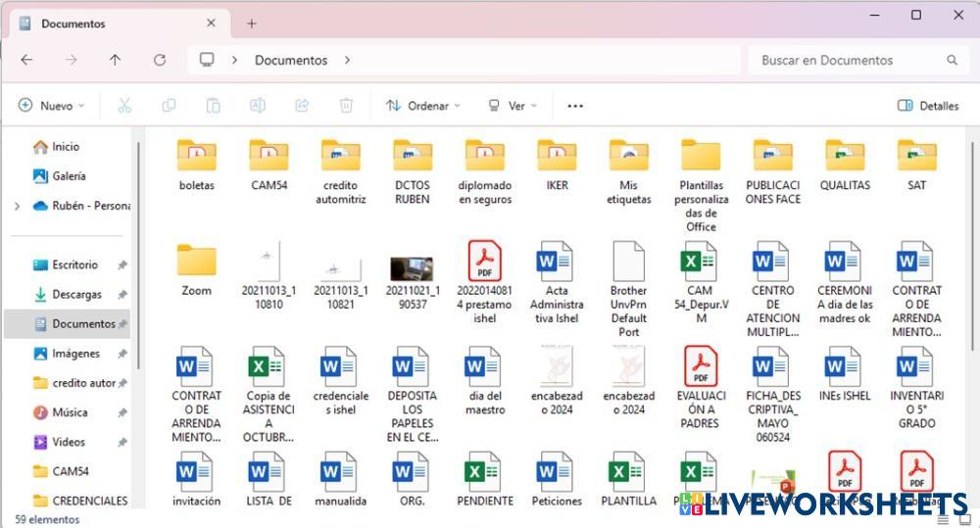Select Descargas in the sidebar
Viewport: 980px width, 528px height.
pos(75,294)
